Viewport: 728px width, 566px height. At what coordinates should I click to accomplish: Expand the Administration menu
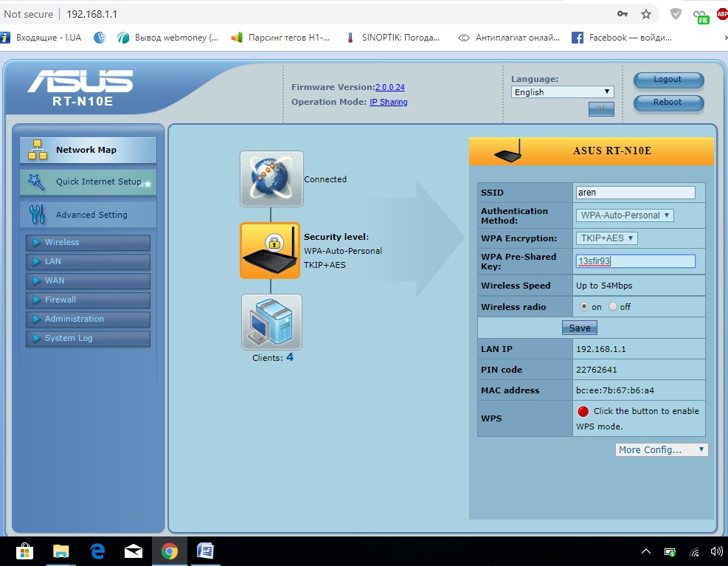tap(89, 319)
